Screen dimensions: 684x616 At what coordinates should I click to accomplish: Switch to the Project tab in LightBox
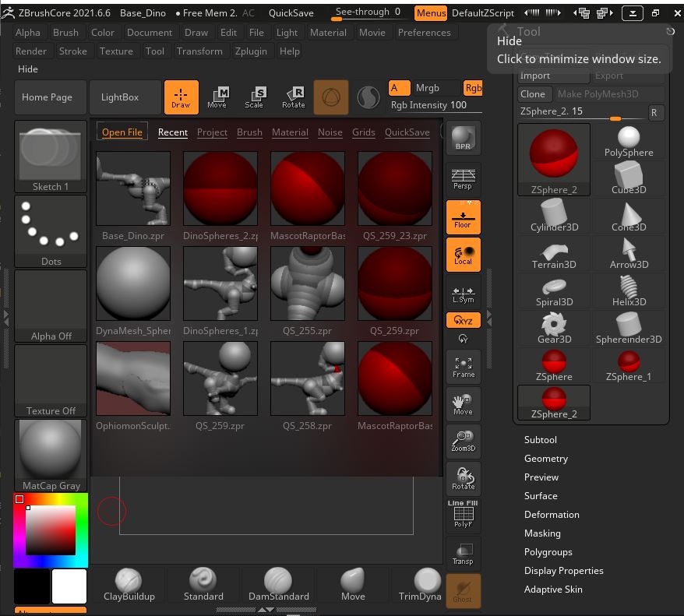(212, 132)
